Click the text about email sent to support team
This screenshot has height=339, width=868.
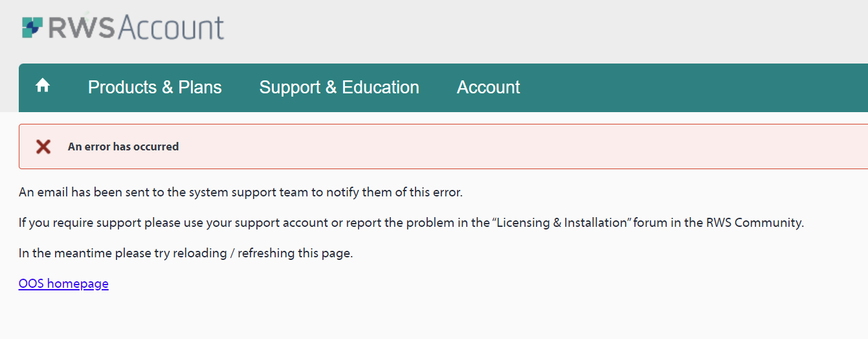coord(241,193)
